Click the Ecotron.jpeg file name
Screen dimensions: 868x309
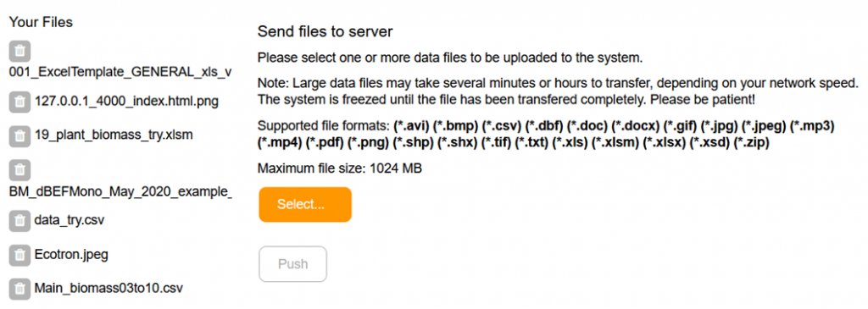(71, 255)
